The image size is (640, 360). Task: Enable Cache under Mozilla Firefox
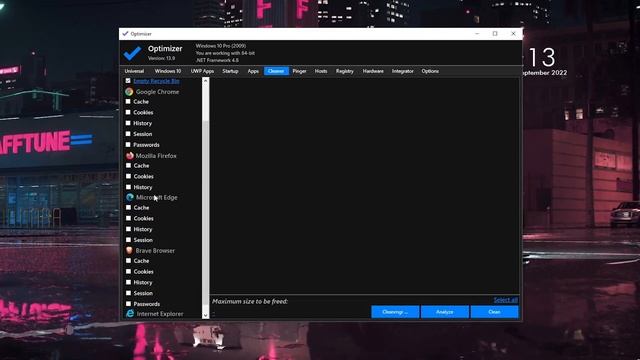click(128, 165)
